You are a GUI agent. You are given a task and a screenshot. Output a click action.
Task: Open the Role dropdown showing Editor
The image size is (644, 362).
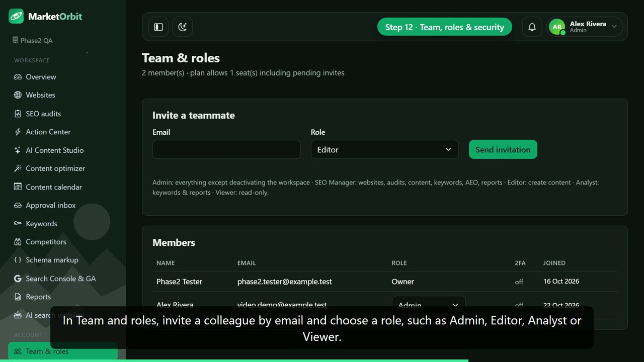384,149
